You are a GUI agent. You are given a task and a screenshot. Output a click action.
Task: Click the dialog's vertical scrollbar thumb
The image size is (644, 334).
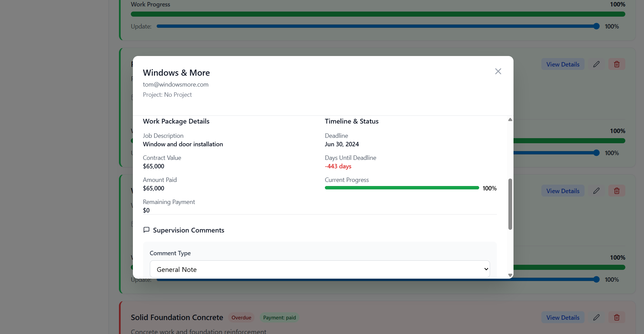tap(510, 204)
